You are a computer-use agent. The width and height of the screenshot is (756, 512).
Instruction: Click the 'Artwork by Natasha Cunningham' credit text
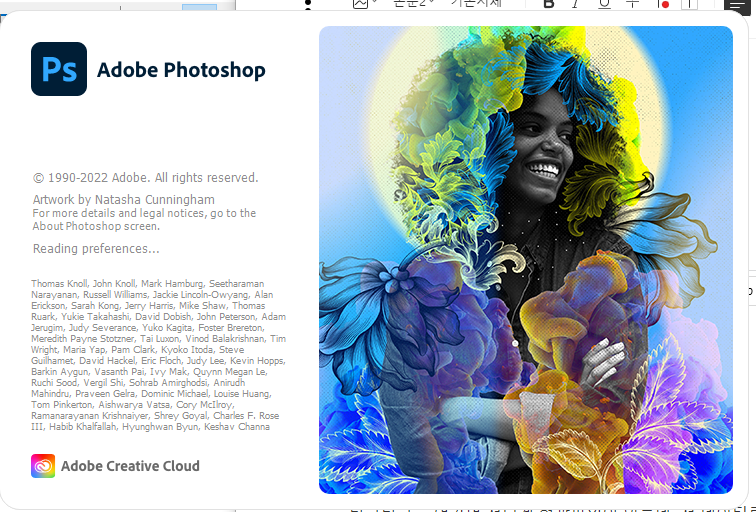[123, 200]
